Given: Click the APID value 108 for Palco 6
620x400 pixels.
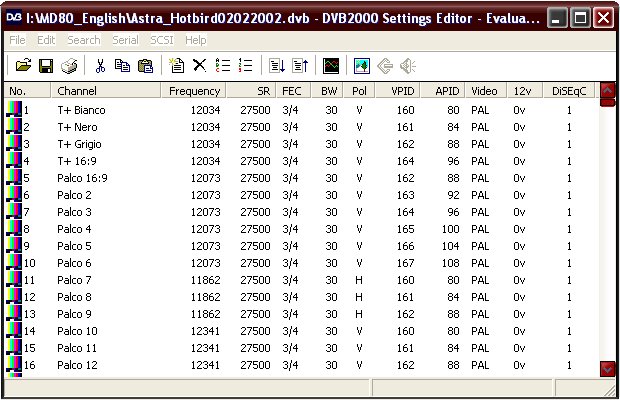Looking at the screenshot, I should [450, 263].
